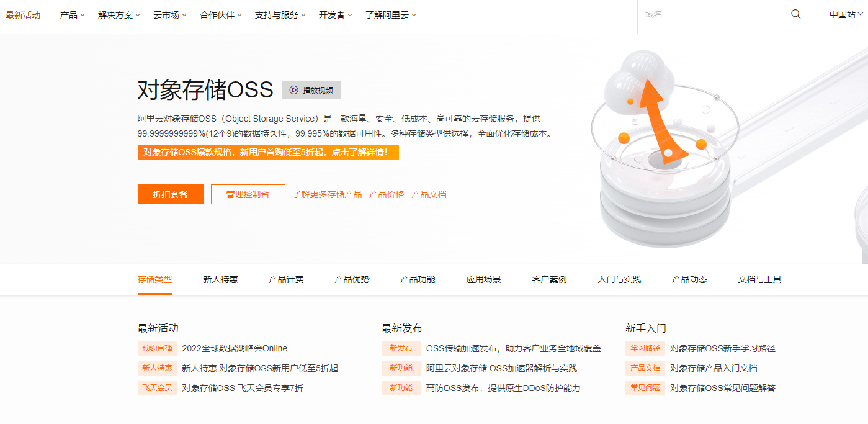This screenshot has width=868, height=424.
Task: Play the 播放视频 product video
Action: [311, 90]
